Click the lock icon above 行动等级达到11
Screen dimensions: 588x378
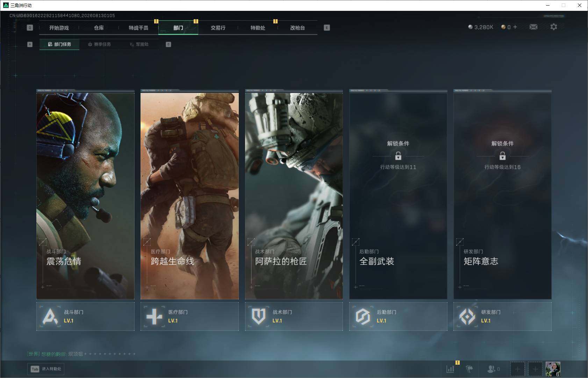[x=398, y=155]
